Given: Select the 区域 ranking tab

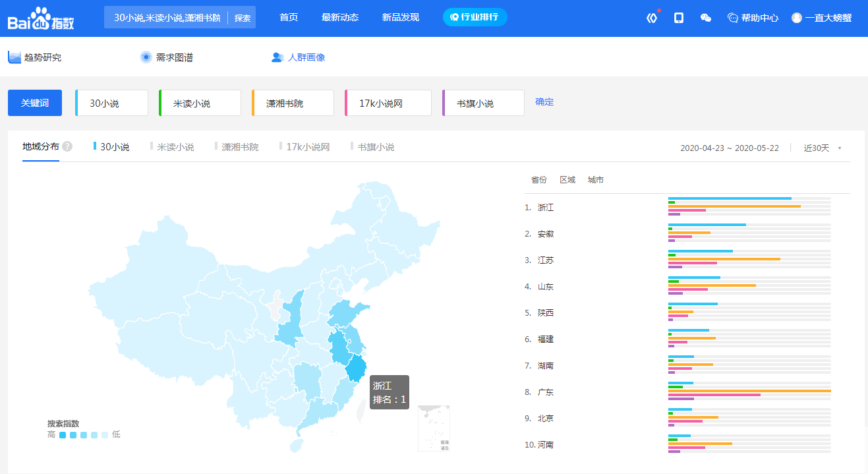Looking at the screenshot, I should point(567,180).
